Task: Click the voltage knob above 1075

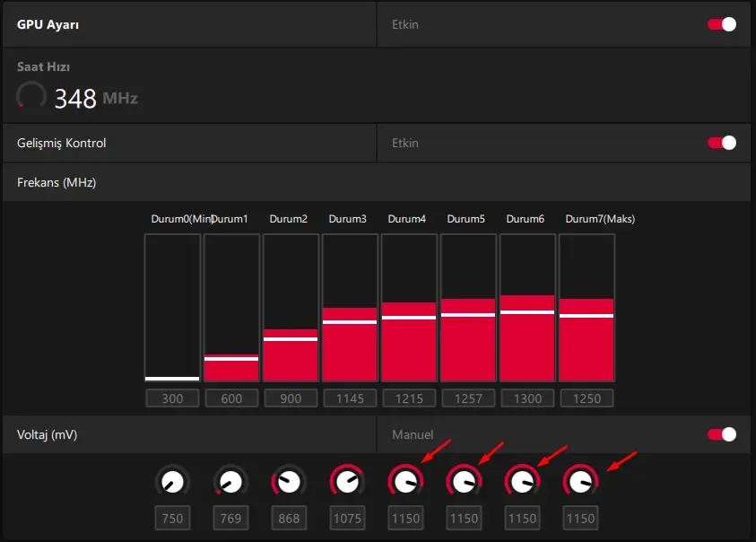Action: click(347, 482)
